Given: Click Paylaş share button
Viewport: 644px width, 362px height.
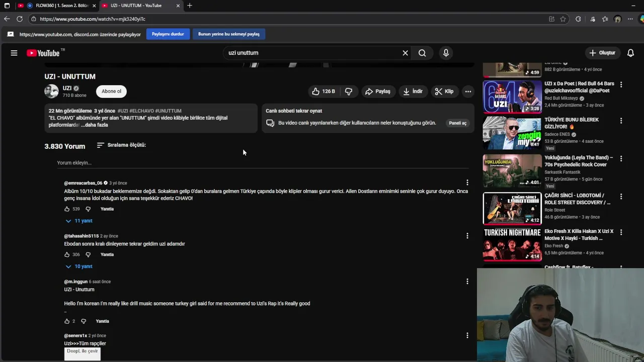Looking at the screenshot, I should pyautogui.click(x=377, y=92).
